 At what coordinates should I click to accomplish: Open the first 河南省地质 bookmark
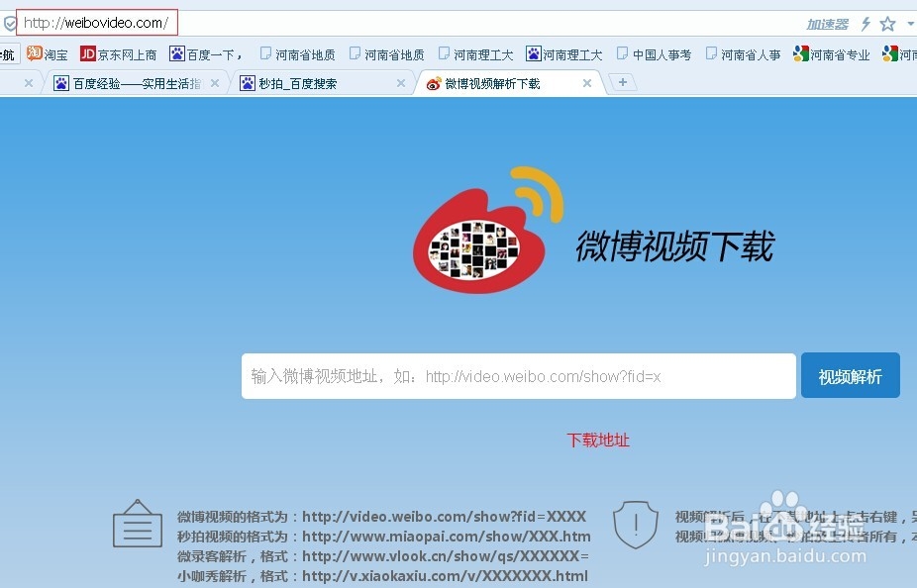coord(298,54)
